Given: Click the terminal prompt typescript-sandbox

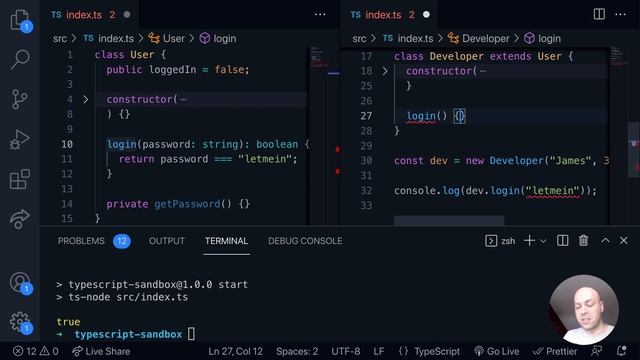Looking at the screenshot, I should tap(128, 334).
